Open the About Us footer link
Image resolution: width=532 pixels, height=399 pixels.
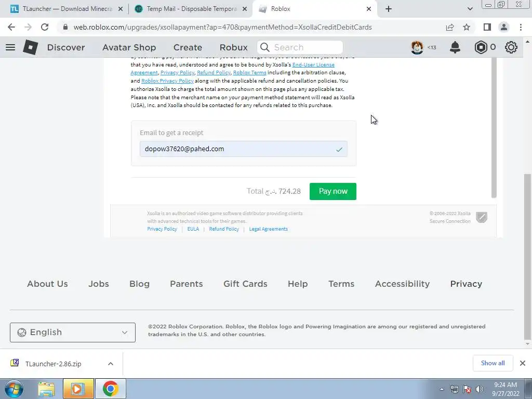(47, 284)
